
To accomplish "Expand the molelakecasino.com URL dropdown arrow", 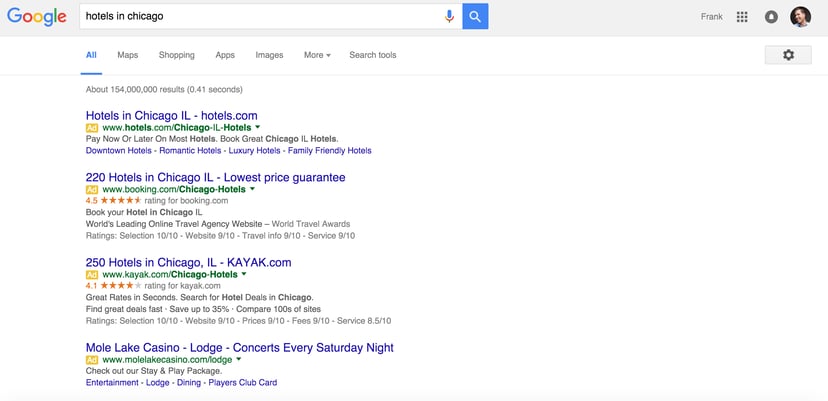I will (239, 359).
